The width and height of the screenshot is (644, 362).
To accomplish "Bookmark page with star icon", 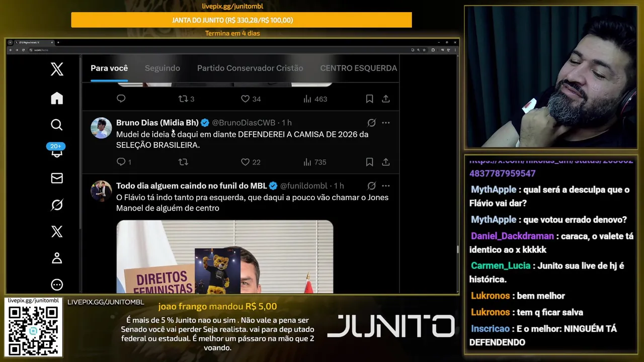I will (425, 50).
